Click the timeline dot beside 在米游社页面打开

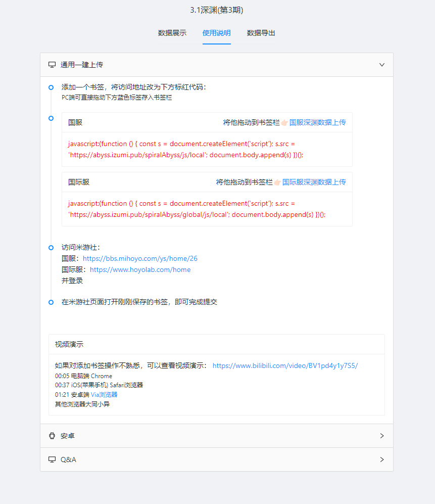click(51, 302)
